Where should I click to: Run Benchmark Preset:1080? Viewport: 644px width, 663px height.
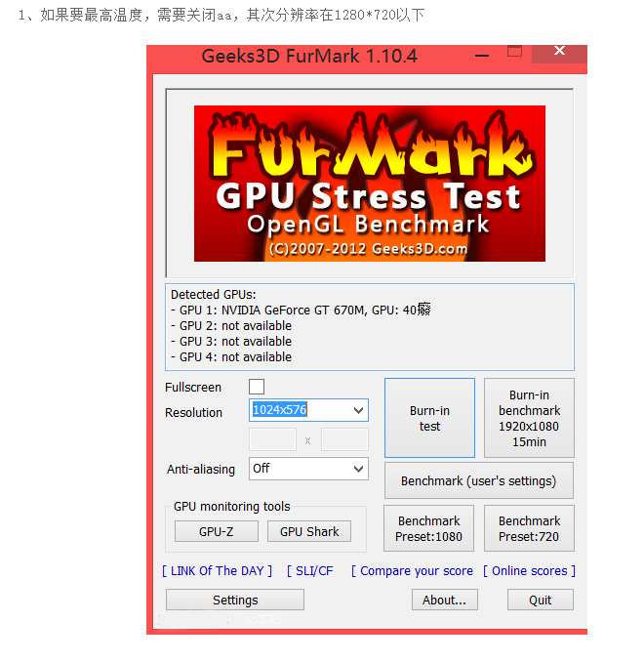(428, 528)
